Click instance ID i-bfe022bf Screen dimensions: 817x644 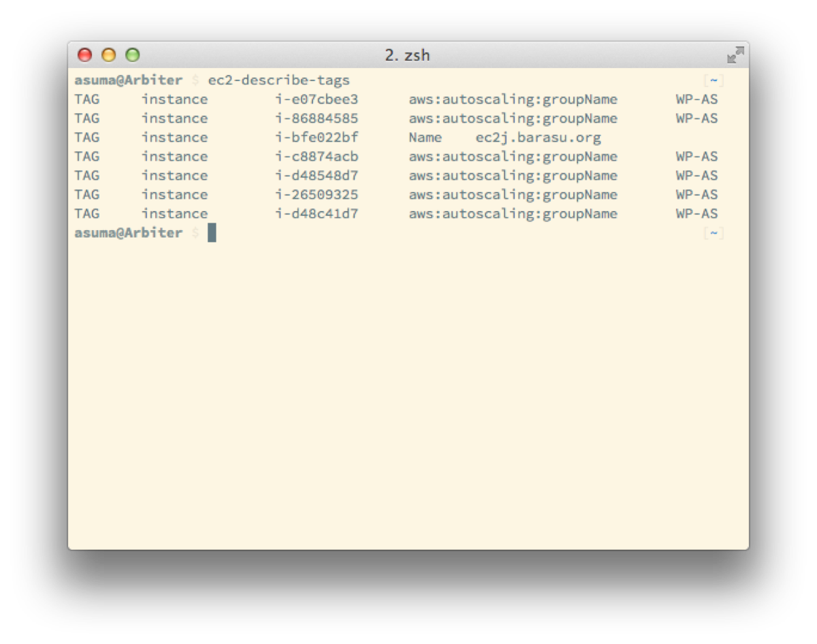[x=317, y=138]
